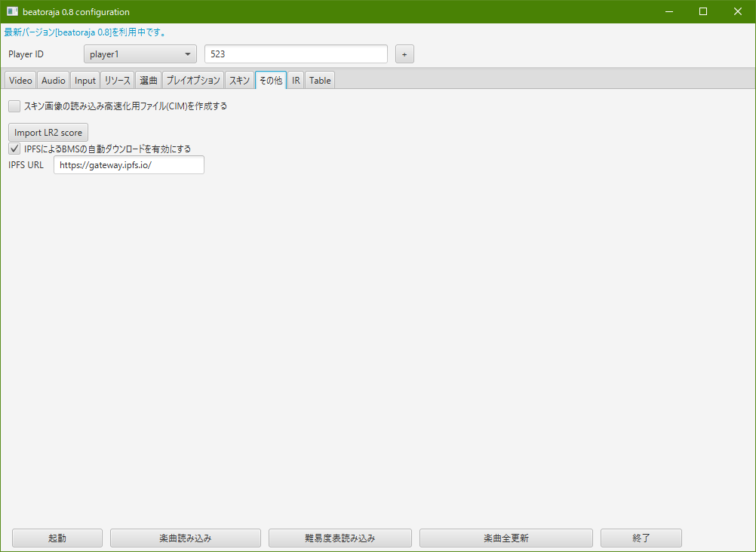The width and height of the screenshot is (756, 552).
Task: Click the 楽曲読み込み button
Action: (185, 538)
